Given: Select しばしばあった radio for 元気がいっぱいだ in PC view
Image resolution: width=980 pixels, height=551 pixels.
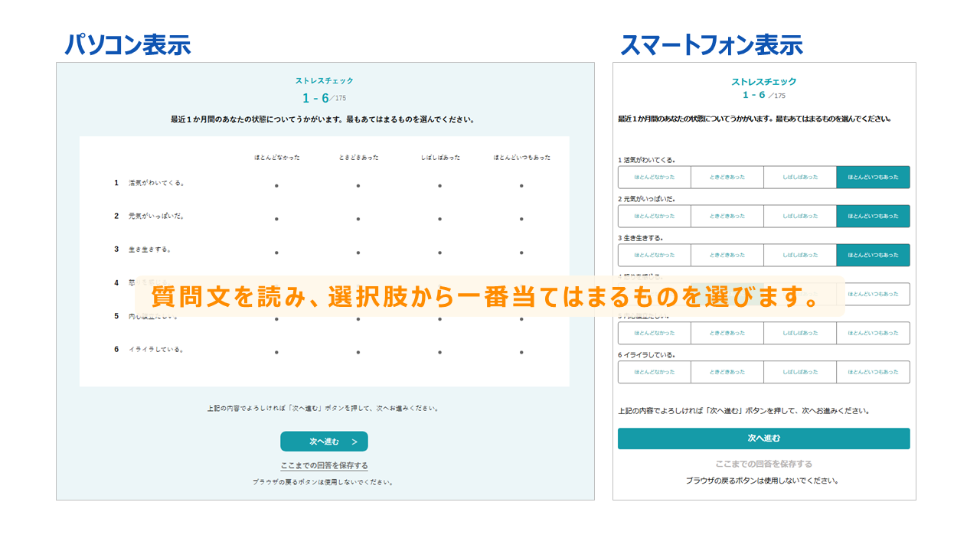Looking at the screenshot, I should [439, 219].
